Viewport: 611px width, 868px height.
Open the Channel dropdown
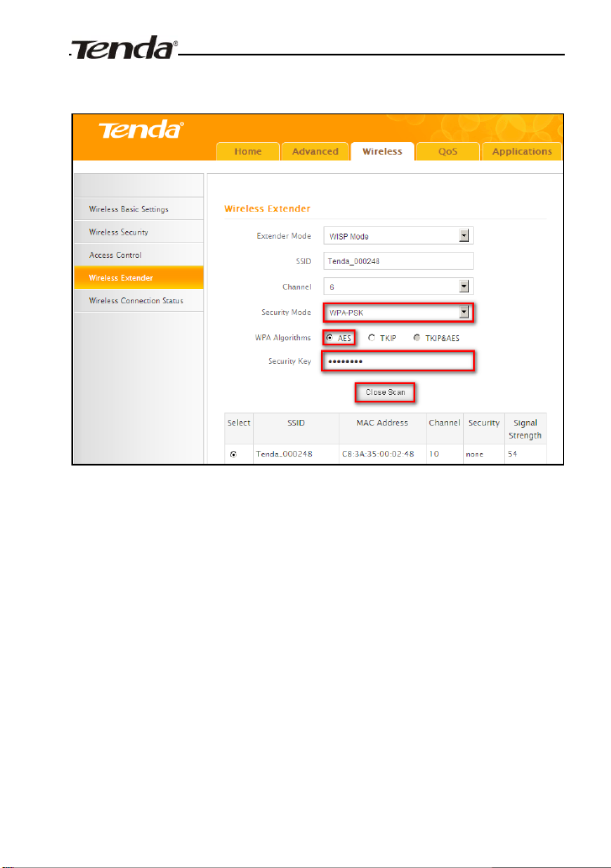coord(398,287)
